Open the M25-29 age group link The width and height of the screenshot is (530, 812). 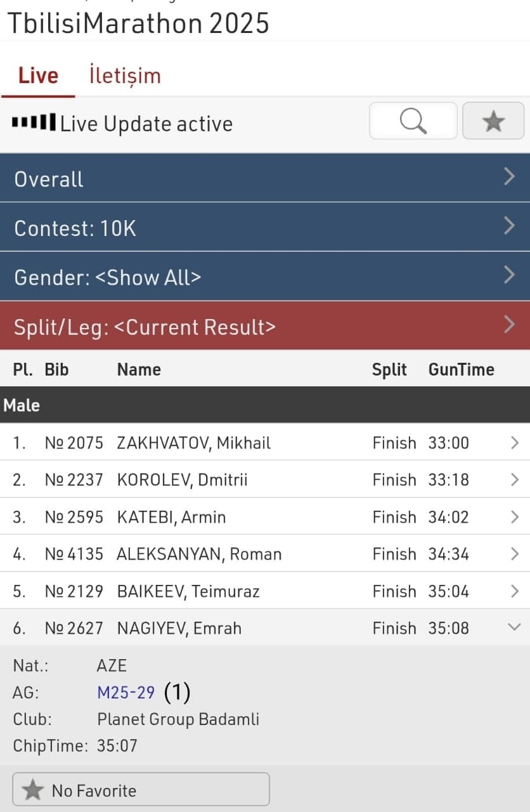[126, 692]
